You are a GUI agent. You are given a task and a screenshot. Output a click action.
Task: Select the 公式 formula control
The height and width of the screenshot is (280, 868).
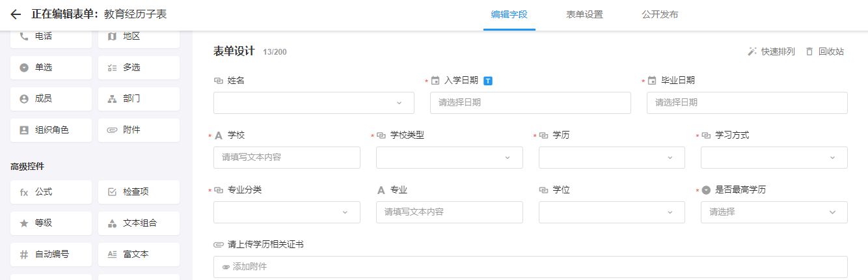51,192
